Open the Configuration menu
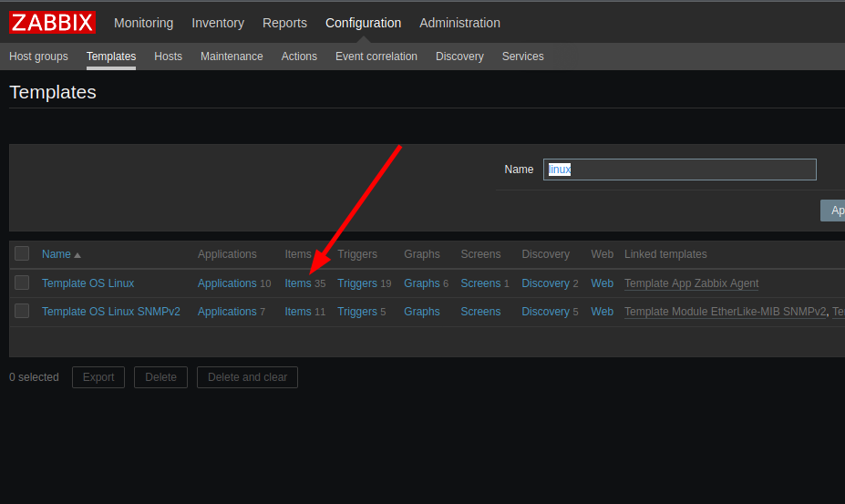 pyautogui.click(x=363, y=23)
